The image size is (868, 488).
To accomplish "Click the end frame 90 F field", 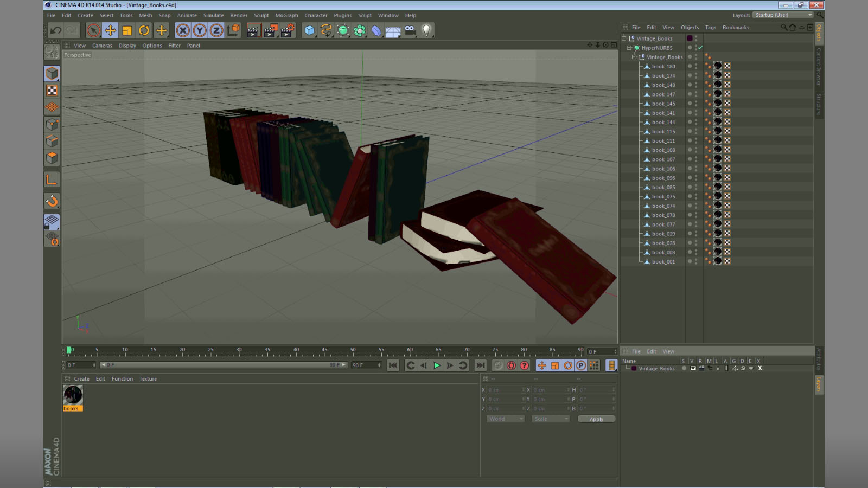I will [x=366, y=365].
